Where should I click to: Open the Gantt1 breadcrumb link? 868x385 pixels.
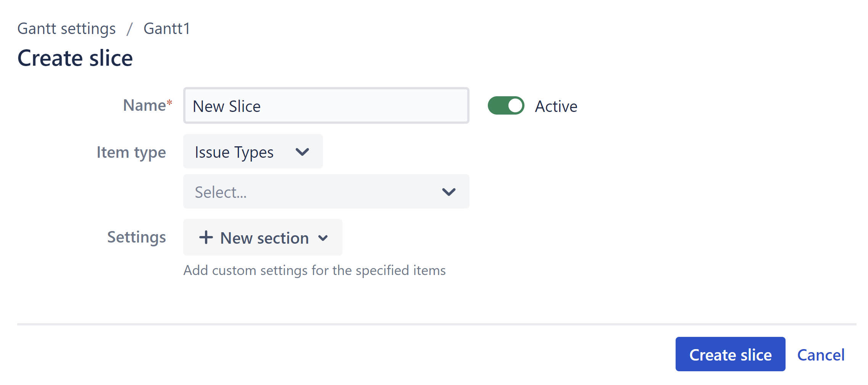point(167,29)
